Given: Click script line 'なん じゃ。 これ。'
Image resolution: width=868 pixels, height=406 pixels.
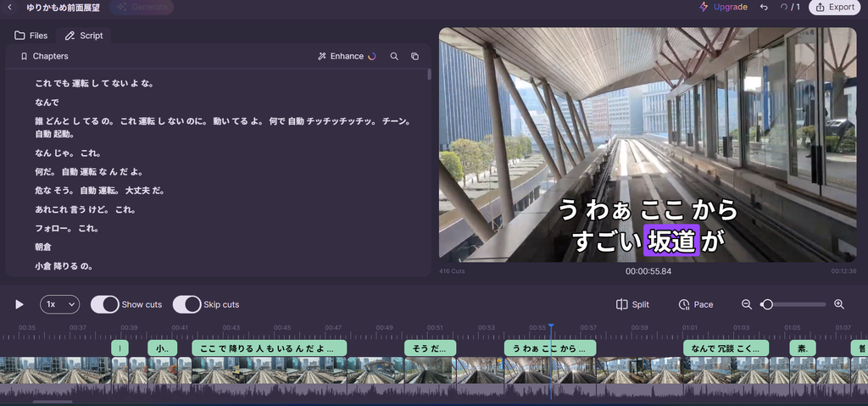Looking at the screenshot, I should click(68, 153).
